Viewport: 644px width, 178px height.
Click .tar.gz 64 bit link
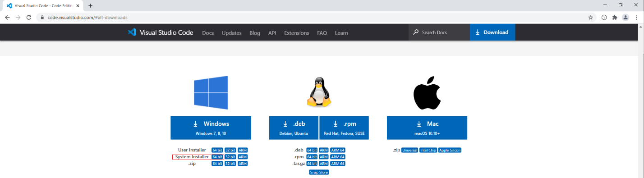[312, 164]
